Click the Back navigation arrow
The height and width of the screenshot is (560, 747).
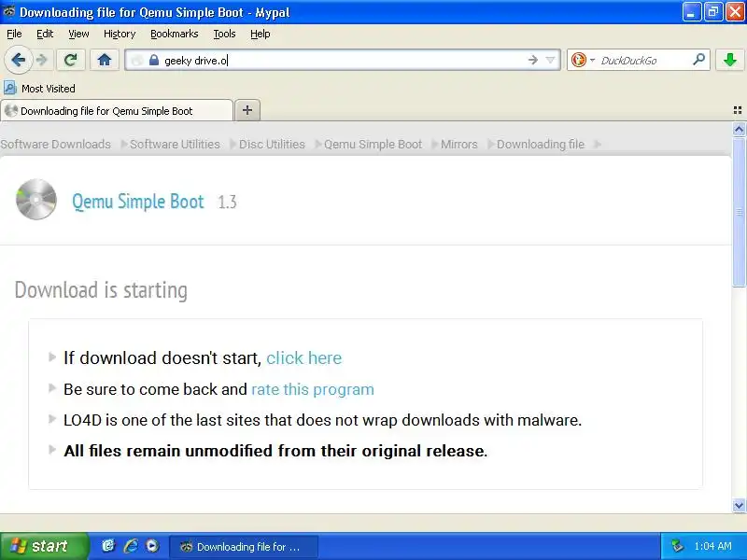pyautogui.click(x=18, y=60)
